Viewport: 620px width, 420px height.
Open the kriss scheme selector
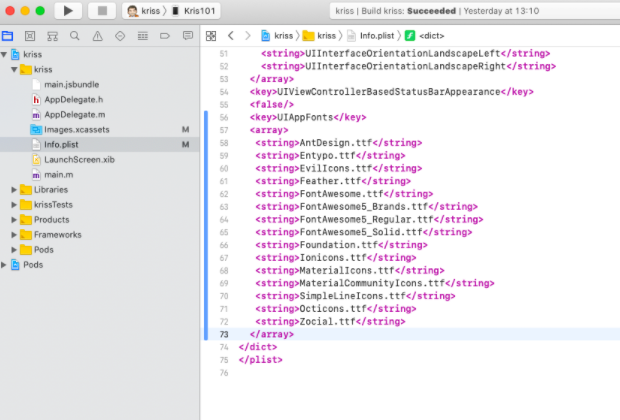tap(144, 11)
